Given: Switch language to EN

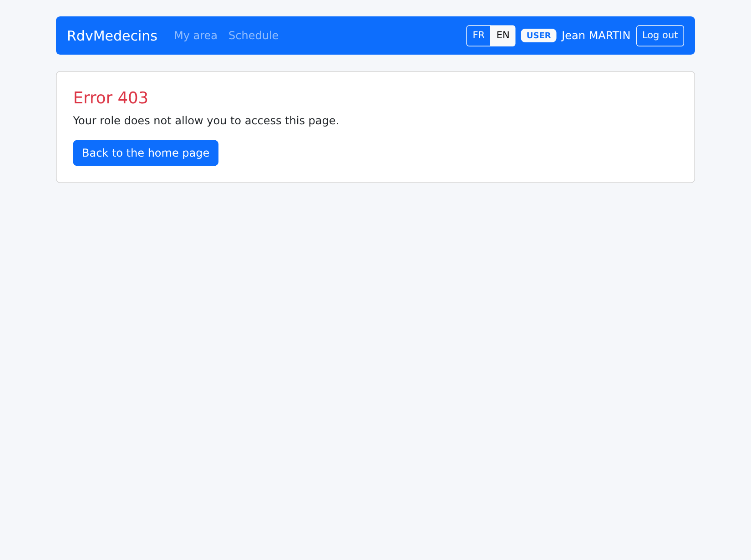Looking at the screenshot, I should pos(503,36).
